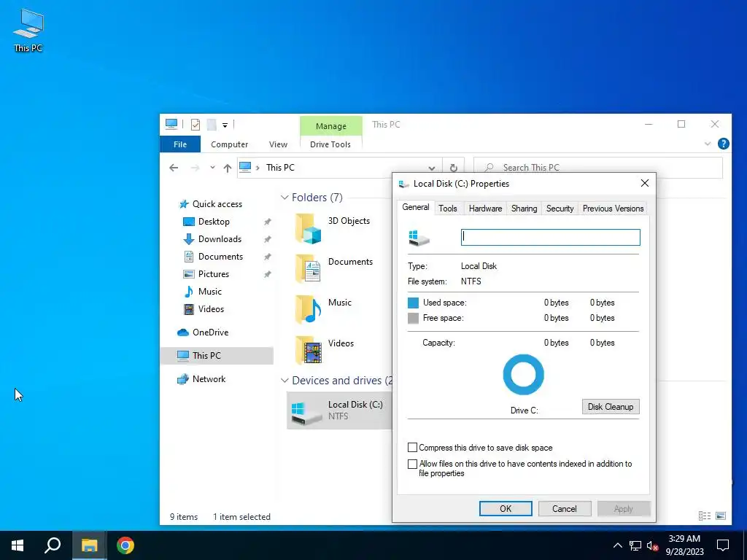Open Customize Quick Access Toolbar dropdown

click(225, 125)
